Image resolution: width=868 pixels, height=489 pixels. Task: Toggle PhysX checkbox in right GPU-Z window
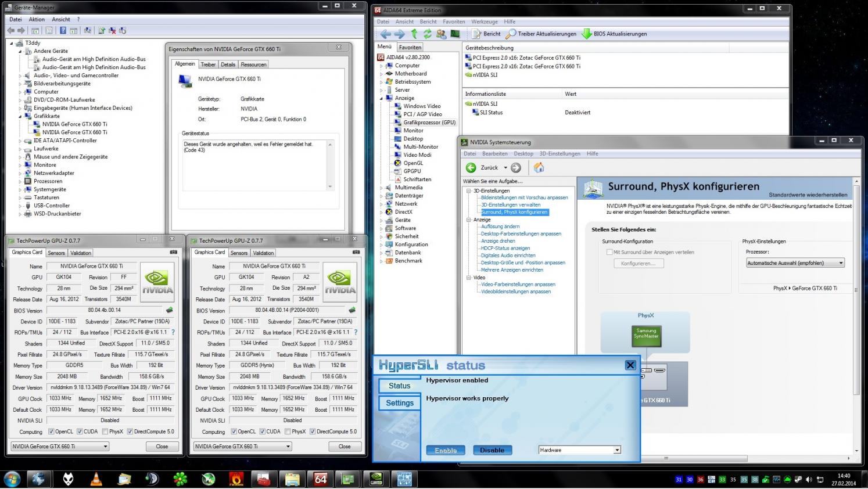click(x=287, y=432)
